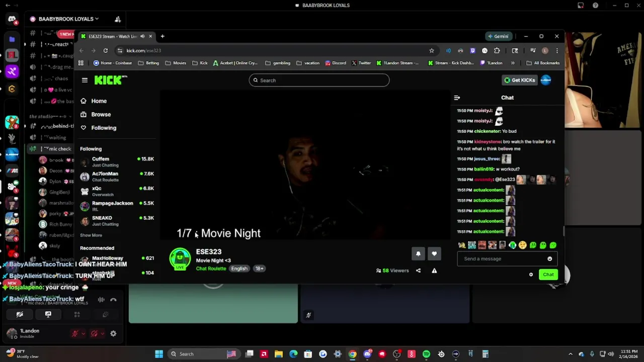Click the Kick logo
644x362 pixels.
click(111, 80)
